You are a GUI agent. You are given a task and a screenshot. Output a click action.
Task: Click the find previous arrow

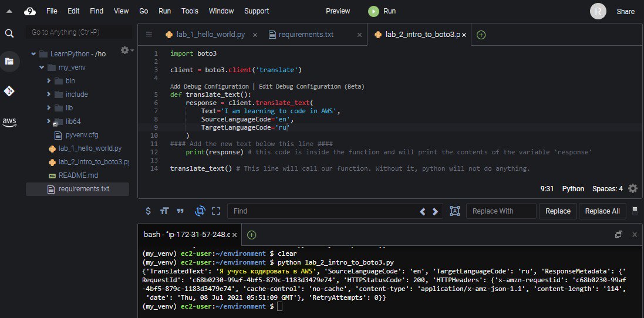point(423,211)
